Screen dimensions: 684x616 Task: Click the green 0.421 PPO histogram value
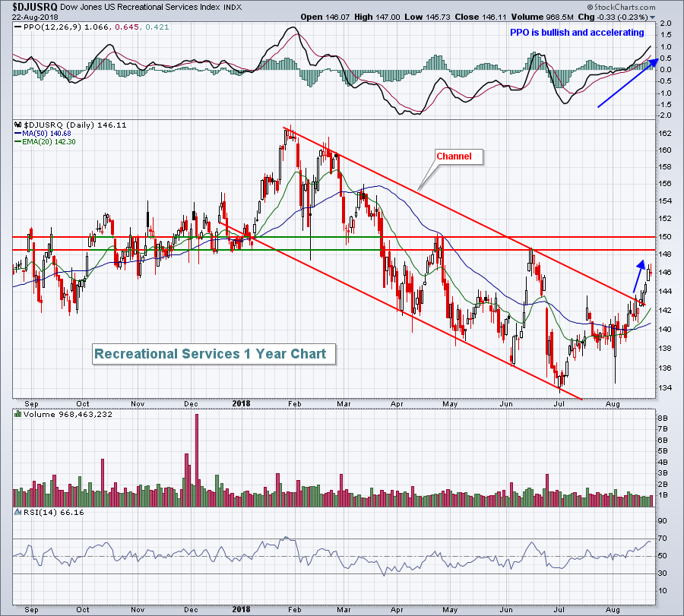pyautogui.click(x=157, y=27)
